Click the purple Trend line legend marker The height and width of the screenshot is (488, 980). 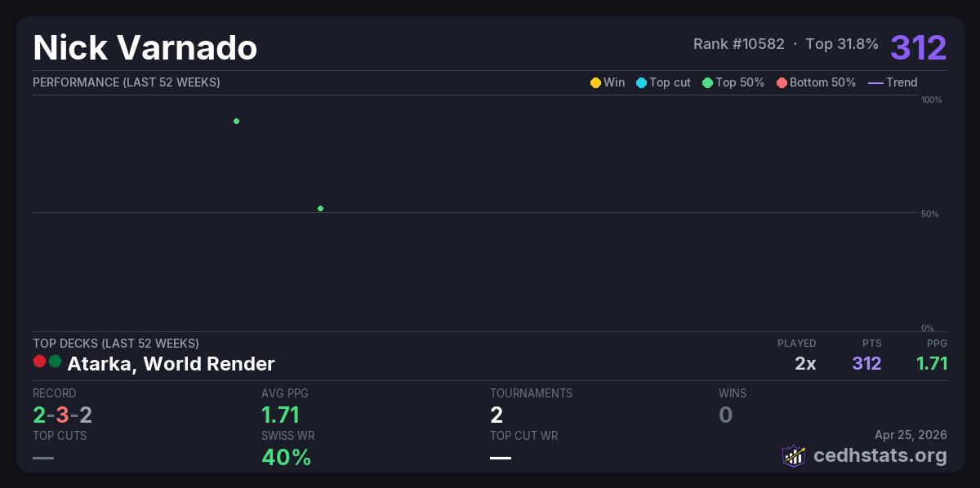[875, 82]
